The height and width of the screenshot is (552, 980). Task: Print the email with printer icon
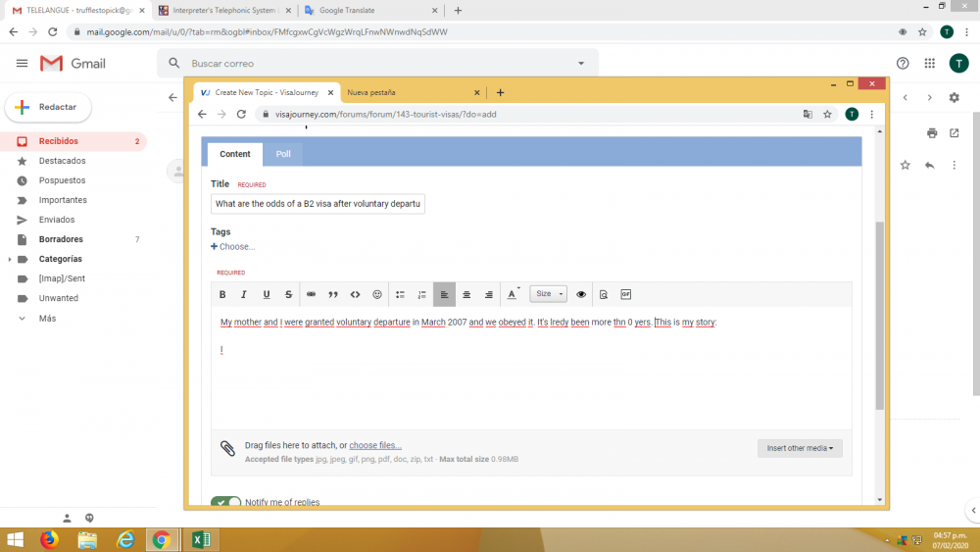tap(932, 133)
